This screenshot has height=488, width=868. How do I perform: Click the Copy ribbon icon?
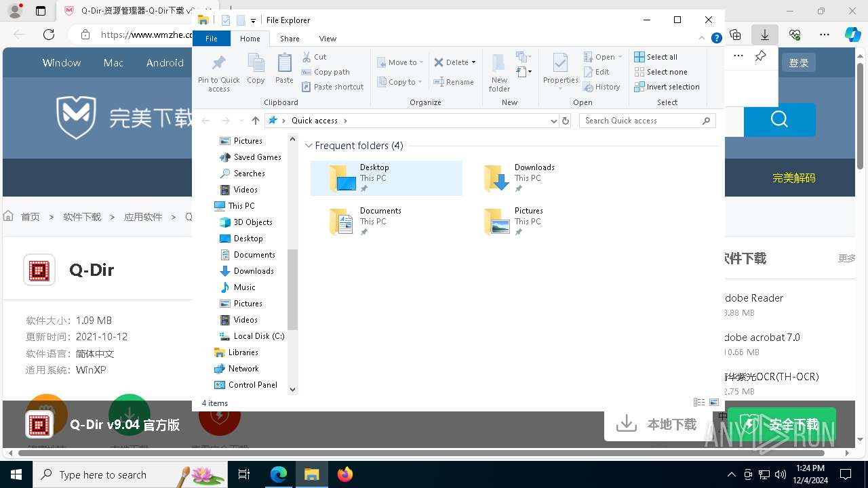[x=256, y=69]
